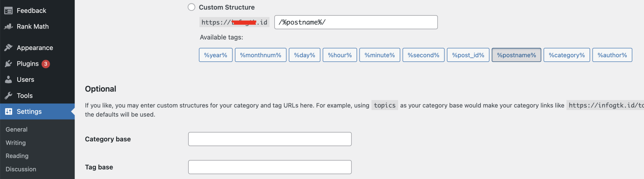Focus the Tag base input field
Image resolution: width=644 pixels, height=179 pixels.
pos(269,167)
